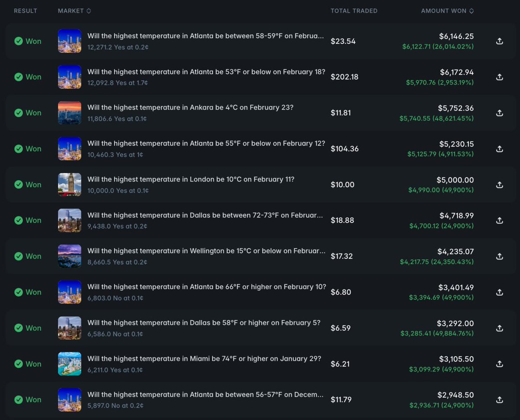Click '5,897.0 No at 0.2¢' position text
This screenshot has height=420, width=520.
click(x=115, y=406)
